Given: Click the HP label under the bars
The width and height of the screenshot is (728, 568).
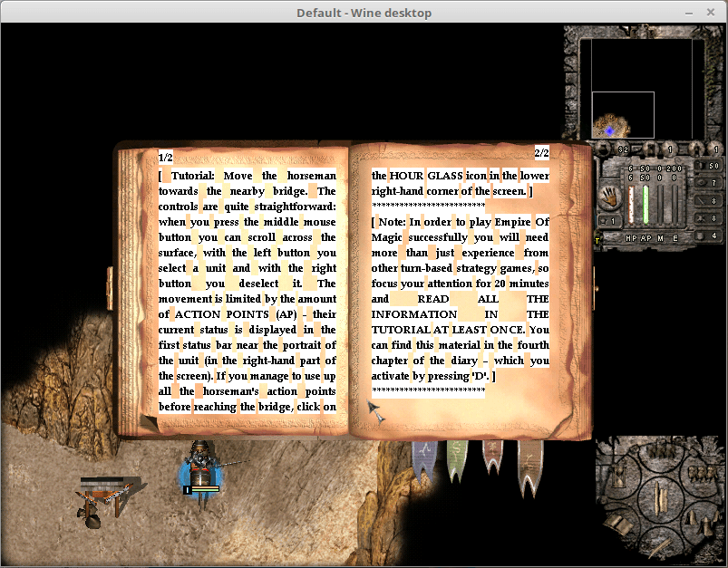Looking at the screenshot, I should [x=631, y=238].
